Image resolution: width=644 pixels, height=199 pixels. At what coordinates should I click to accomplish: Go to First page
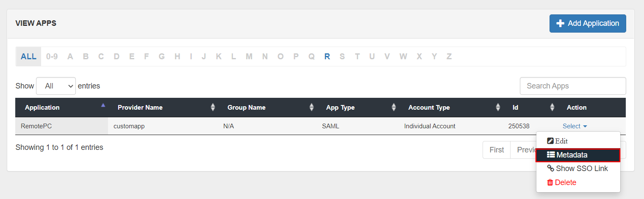[497, 150]
